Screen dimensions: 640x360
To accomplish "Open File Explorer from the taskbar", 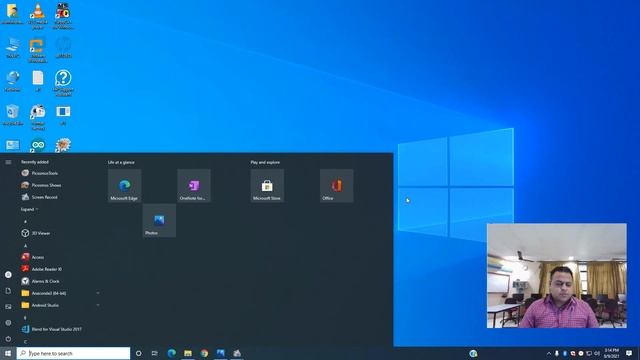I will tap(188, 353).
